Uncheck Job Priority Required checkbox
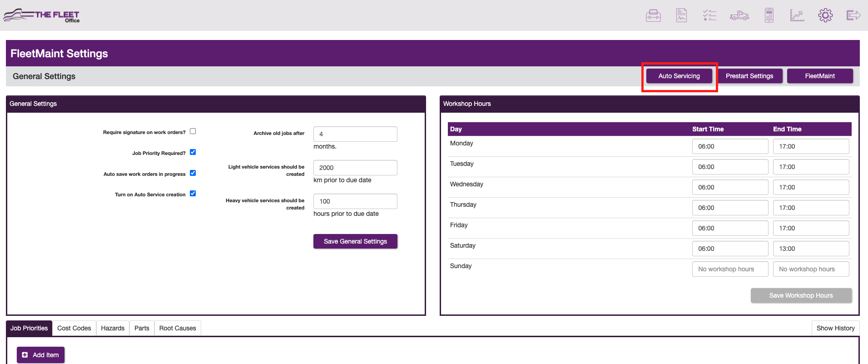This screenshot has width=868, height=364. [193, 152]
